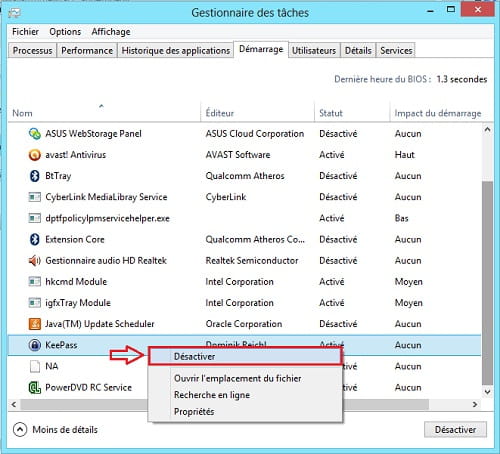Viewport: 500px width, 454px height.
Task: Select the KeePass row name
Action: click(61, 345)
